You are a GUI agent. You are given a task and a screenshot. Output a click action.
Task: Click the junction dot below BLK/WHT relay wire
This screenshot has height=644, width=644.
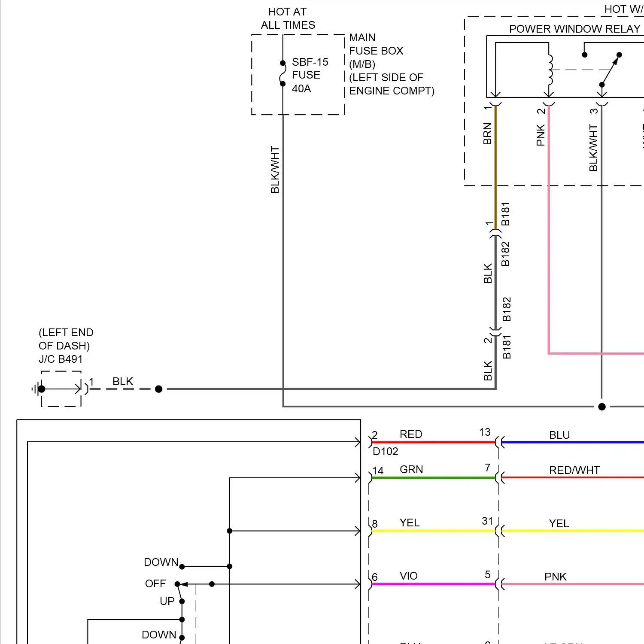602,407
